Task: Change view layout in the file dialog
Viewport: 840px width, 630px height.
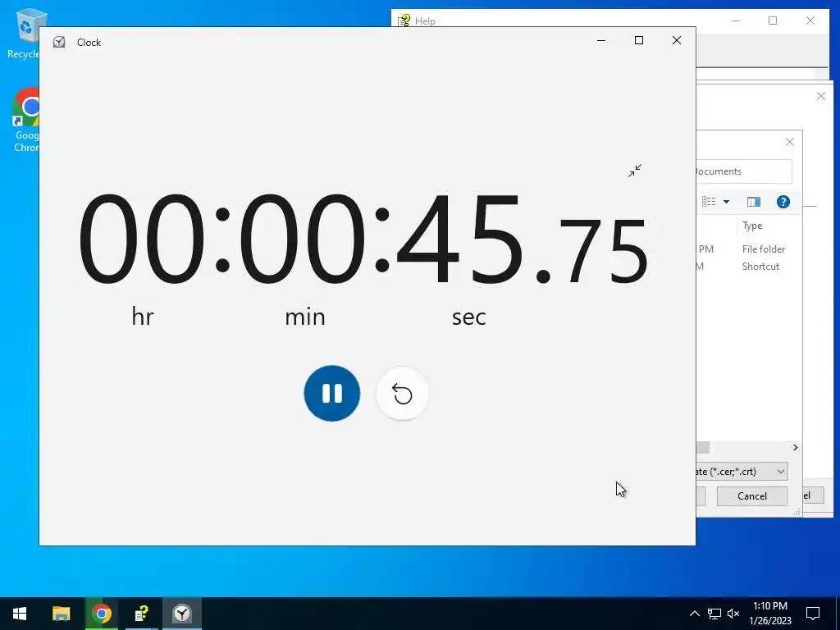Action: click(709, 202)
